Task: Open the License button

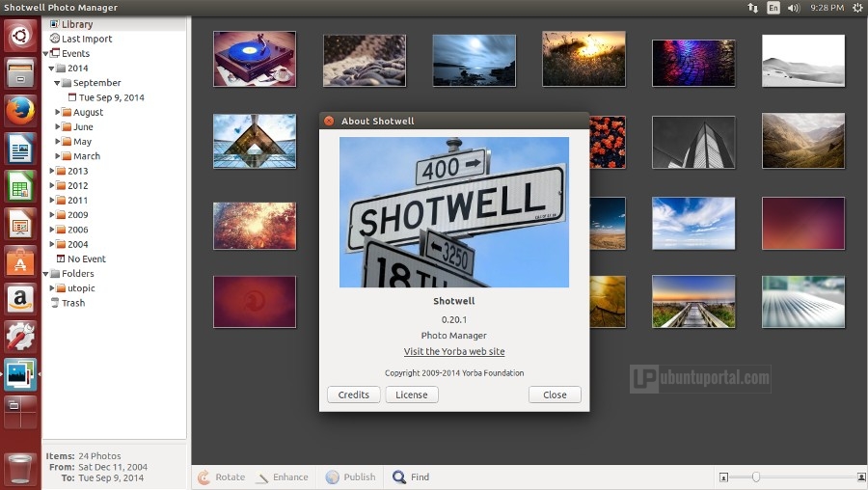Action: click(412, 395)
